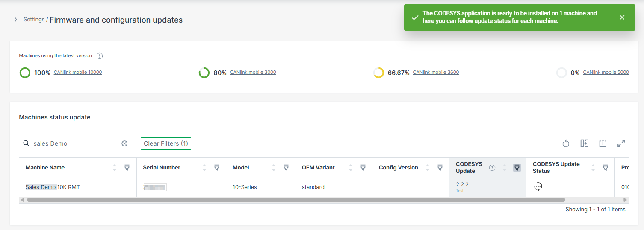The image size is (644, 230).
Task: Sort by CODESYS Update Status column
Action: tap(593, 168)
